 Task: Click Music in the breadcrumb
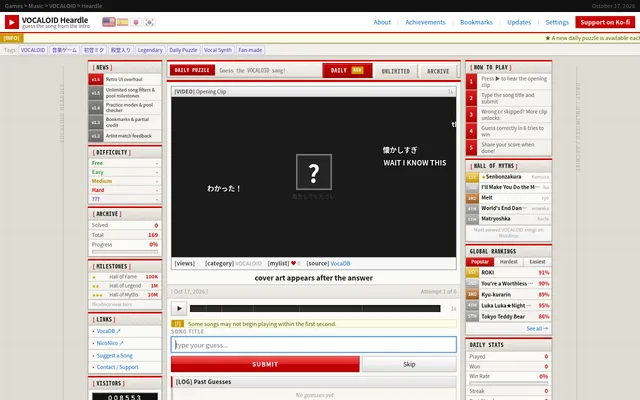click(x=36, y=6)
